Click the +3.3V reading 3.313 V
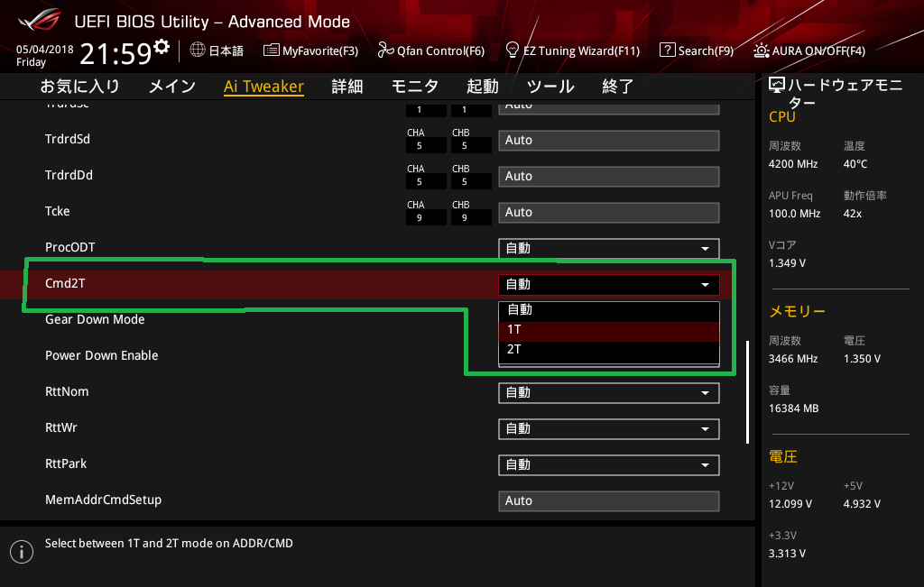924x587 pixels. point(787,554)
